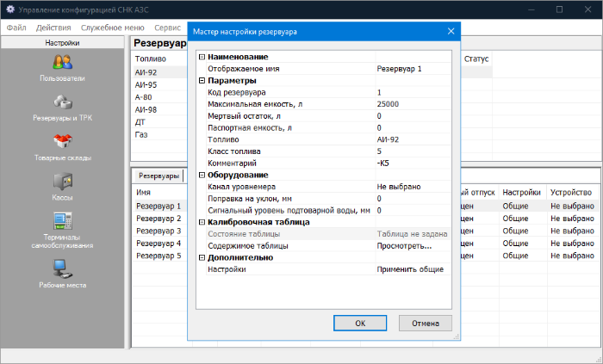This screenshot has height=364, width=603.
Task: Open the Служебное меню menu
Action: coord(113,28)
